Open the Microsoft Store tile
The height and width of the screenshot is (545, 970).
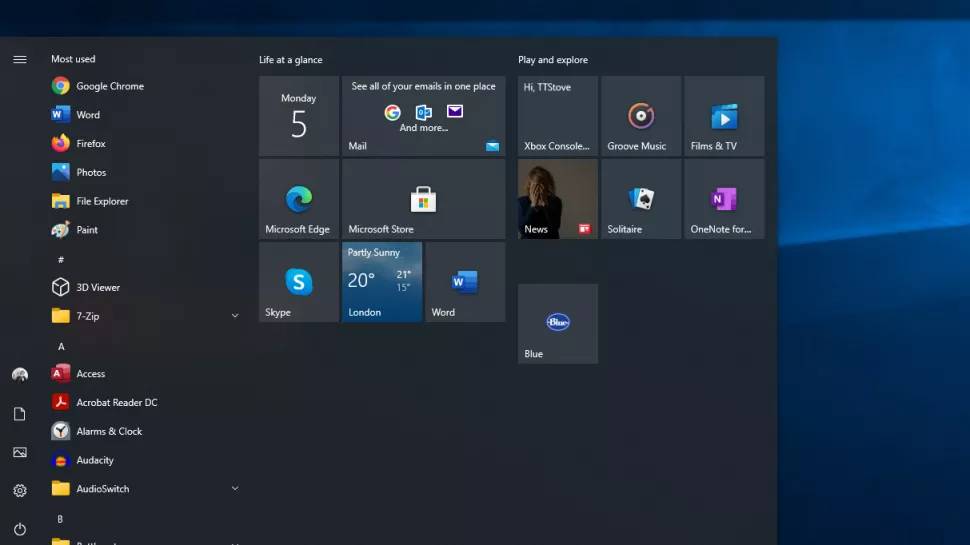pyautogui.click(x=424, y=199)
